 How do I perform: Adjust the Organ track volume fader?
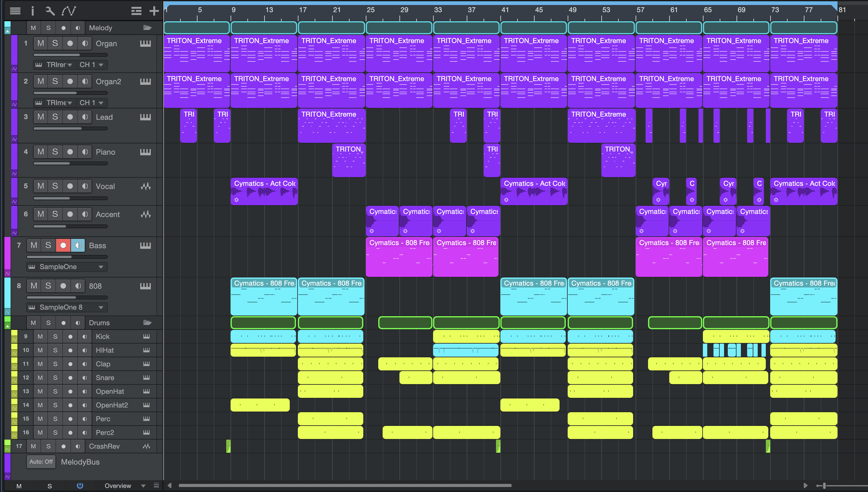(x=70, y=55)
